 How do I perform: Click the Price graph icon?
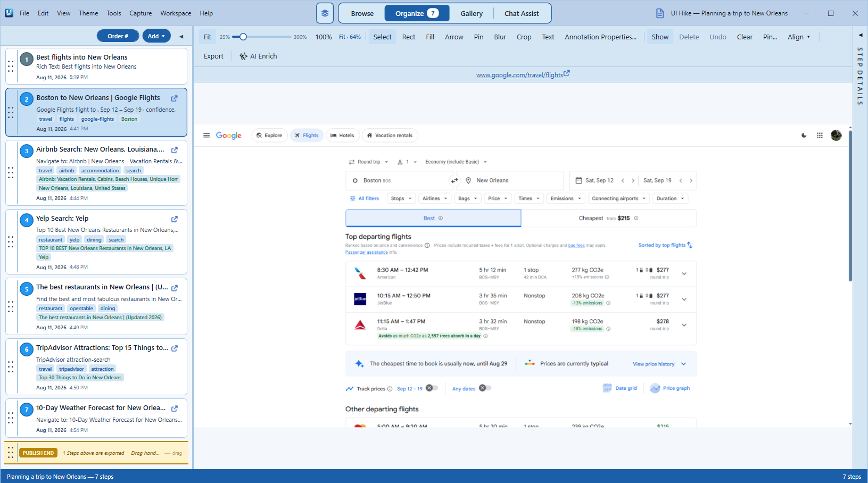[x=655, y=388]
